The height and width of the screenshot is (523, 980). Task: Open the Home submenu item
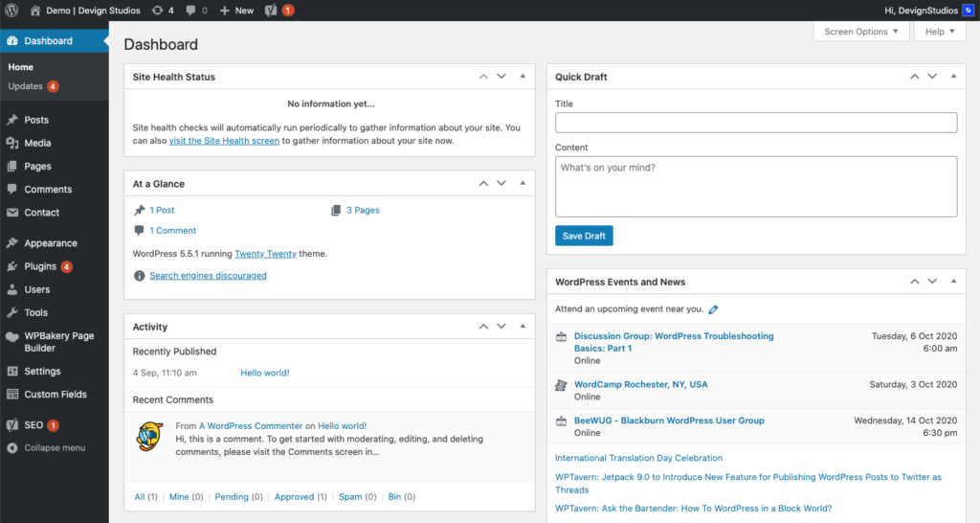pyautogui.click(x=21, y=67)
